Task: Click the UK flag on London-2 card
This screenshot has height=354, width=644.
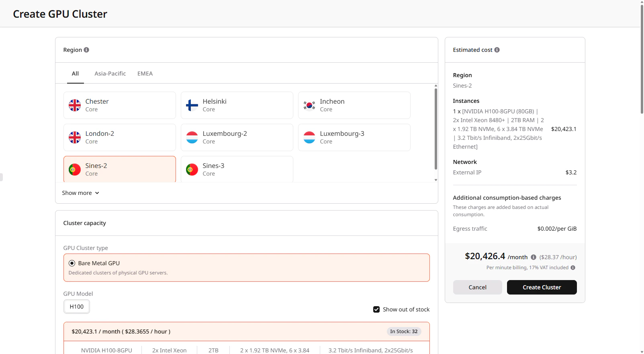Action: click(x=75, y=137)
